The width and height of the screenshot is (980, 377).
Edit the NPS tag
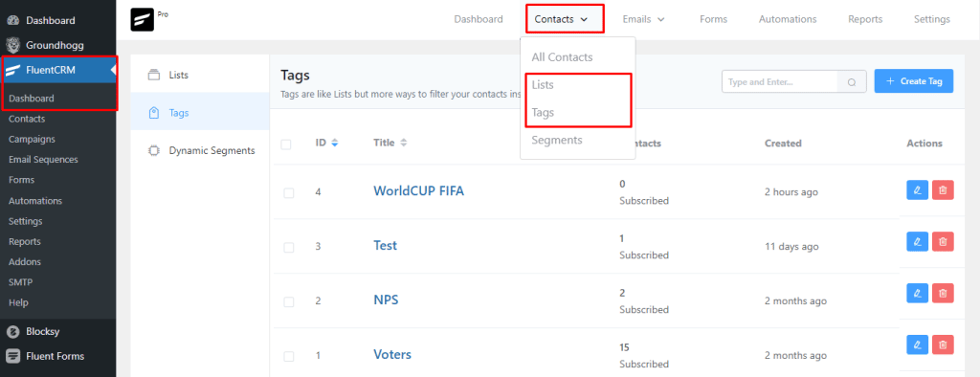point(917,293)
